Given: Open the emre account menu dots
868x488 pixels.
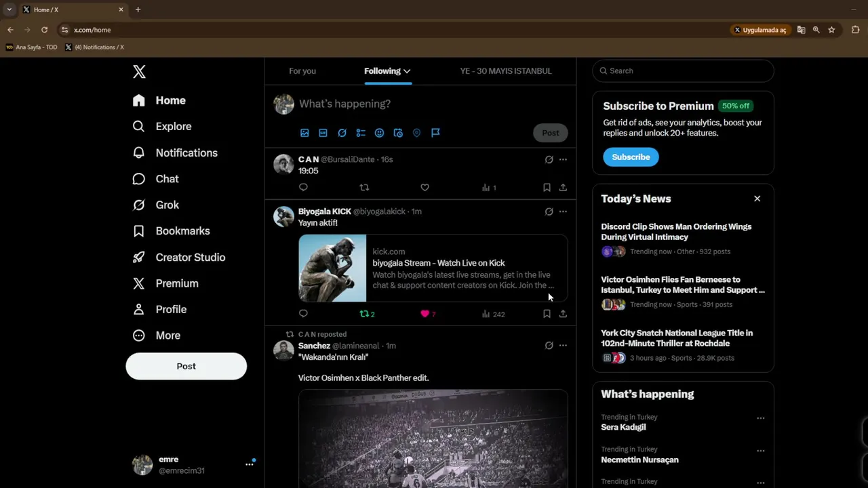Looking at the screenshot, I should (250, 464).
